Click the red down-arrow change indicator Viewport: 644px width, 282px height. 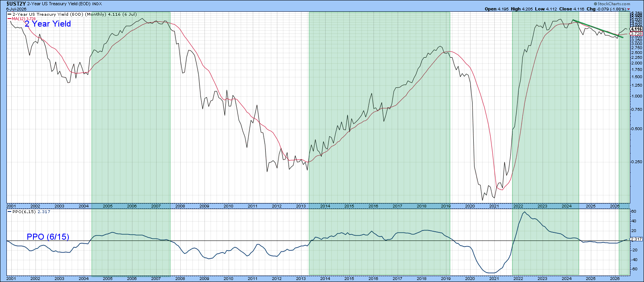[x=629, y=9]
